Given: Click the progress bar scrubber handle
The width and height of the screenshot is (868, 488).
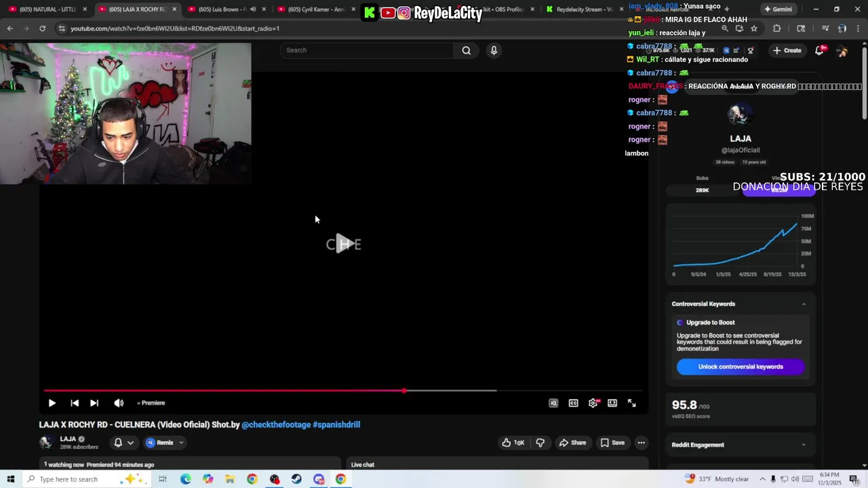Looking at the screenshot, I should [404, 390].
